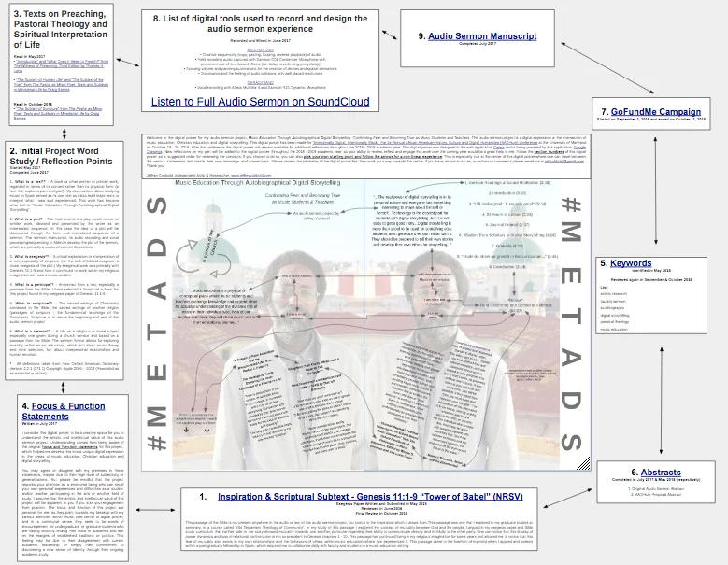Click the 'What is scripture?' entry
The image size is (728, 565).
(64, 312)
